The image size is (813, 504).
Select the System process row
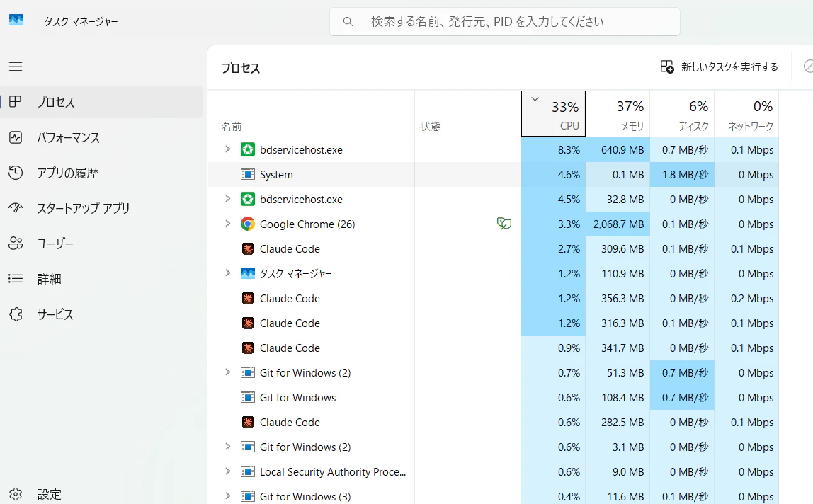493,175
